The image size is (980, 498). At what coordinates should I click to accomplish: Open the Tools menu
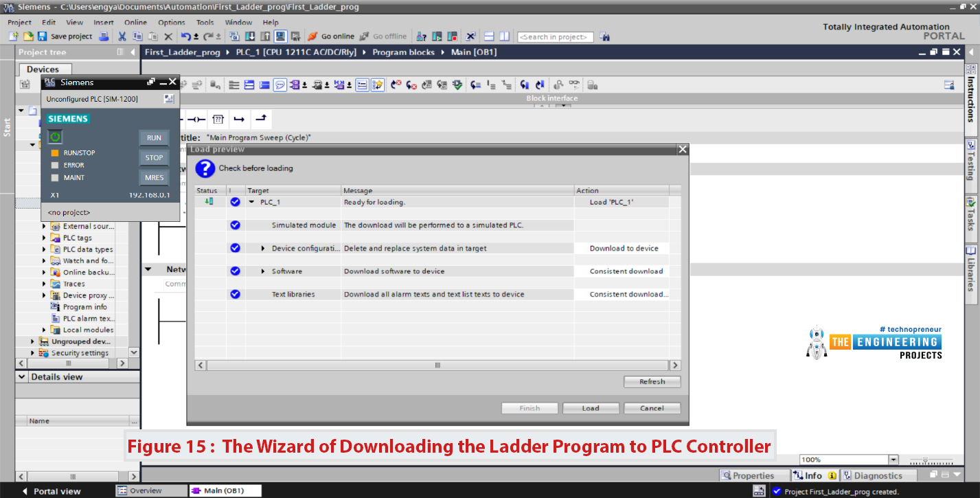coord(205,22)
